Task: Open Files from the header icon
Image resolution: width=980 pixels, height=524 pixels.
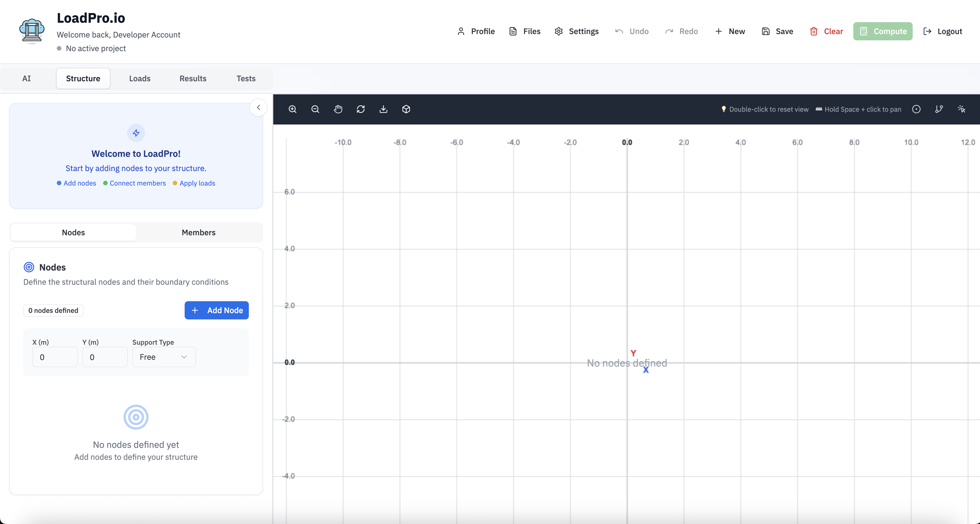Action: (x=513, y=31)
